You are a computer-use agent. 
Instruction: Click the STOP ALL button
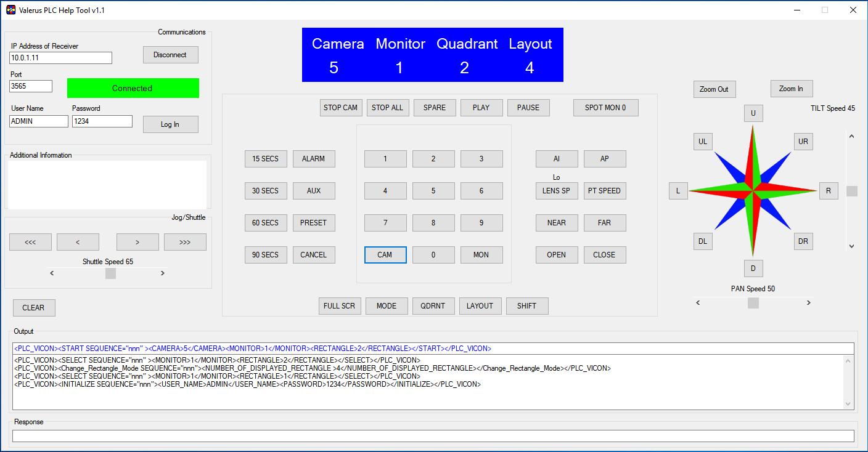click(x=388, y=108)
